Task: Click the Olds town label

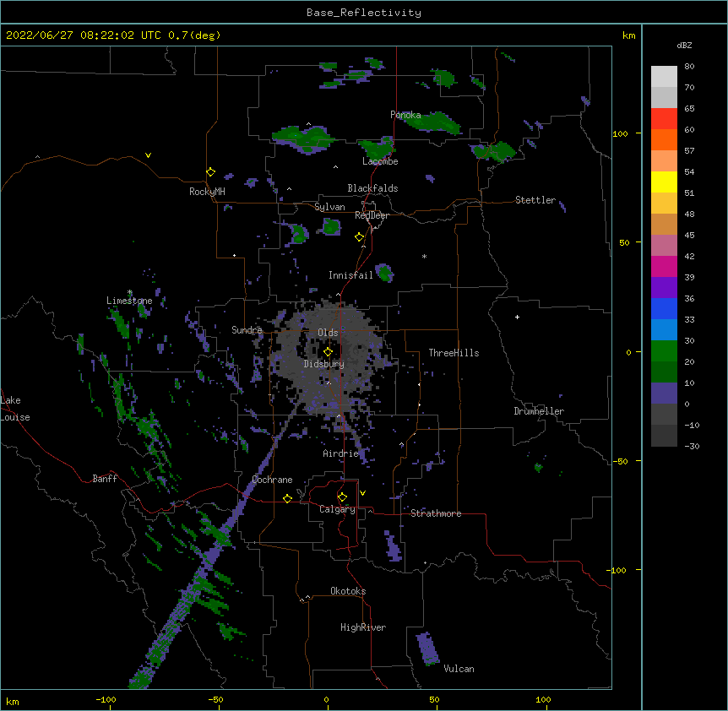Action: click(x=328, y=333)
